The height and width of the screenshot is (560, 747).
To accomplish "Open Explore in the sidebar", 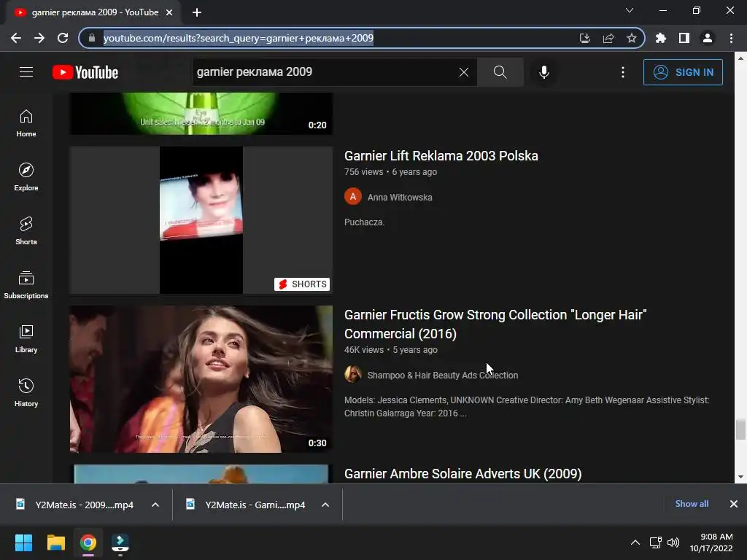I will (x=26, y=177).
